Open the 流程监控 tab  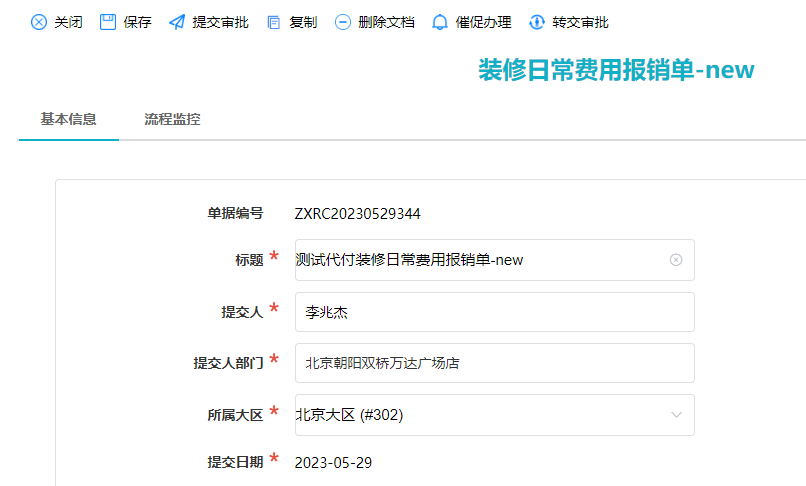coord(172,119)
